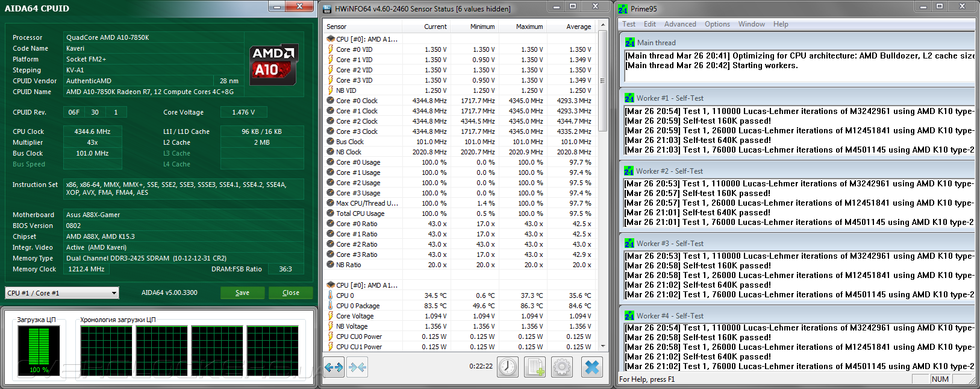Click the Save button in AIDA64 CPUID
Image resolution: width=980 pixels, height=389 pixels.
click(x=242, y=293)
